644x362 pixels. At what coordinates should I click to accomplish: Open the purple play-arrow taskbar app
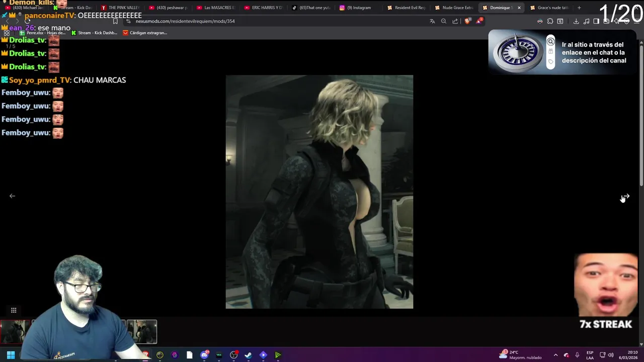(x=263, y=355)
